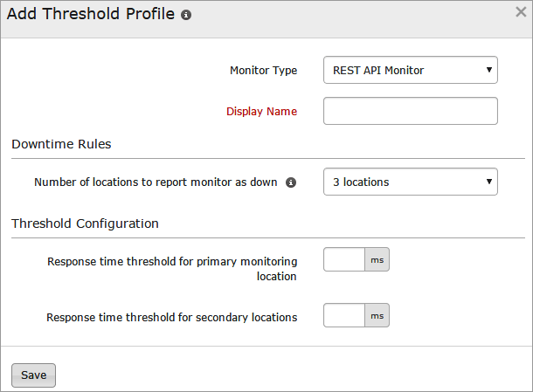Click the Display Name text field

point(410,111)
